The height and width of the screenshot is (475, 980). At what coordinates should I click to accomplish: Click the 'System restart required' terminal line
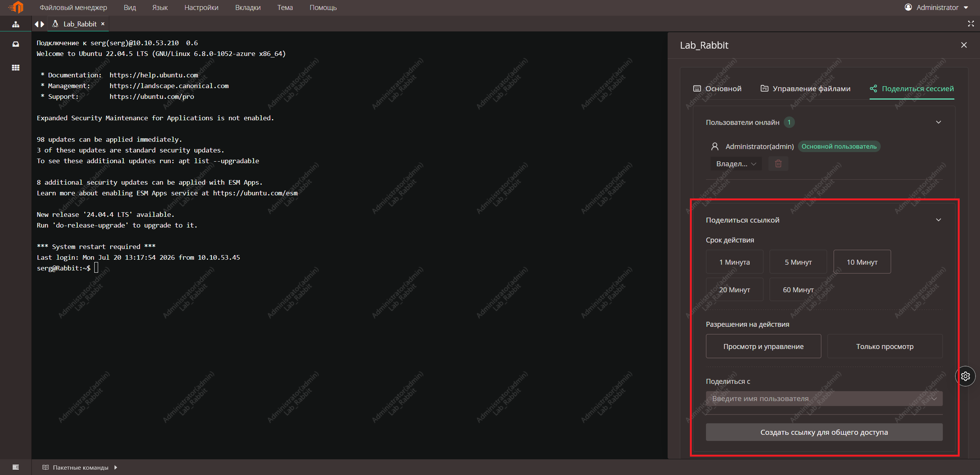(x=96, y=247)
